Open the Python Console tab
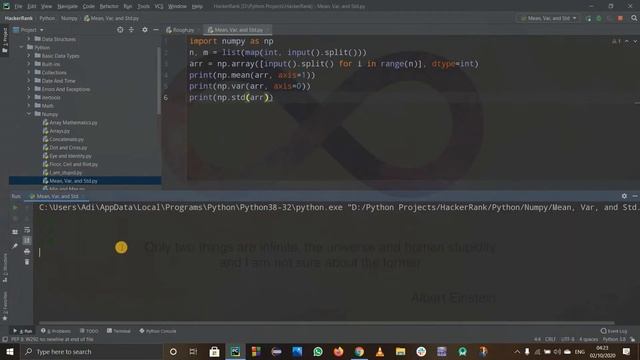Screen dimensions: 640x360 click(158, 331)
